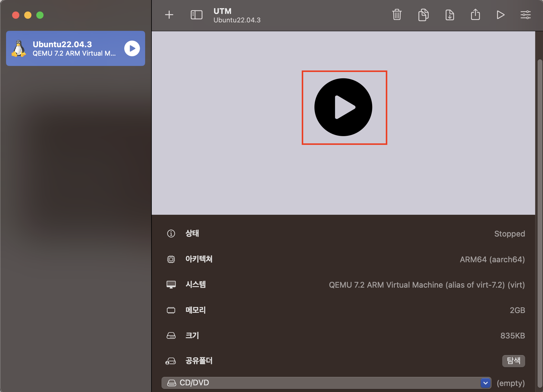The width and height of the screenshot is (543, 392).
Task: Click the play button on the Ubuntu22.04.3 sidebar item
Action: 132,48
